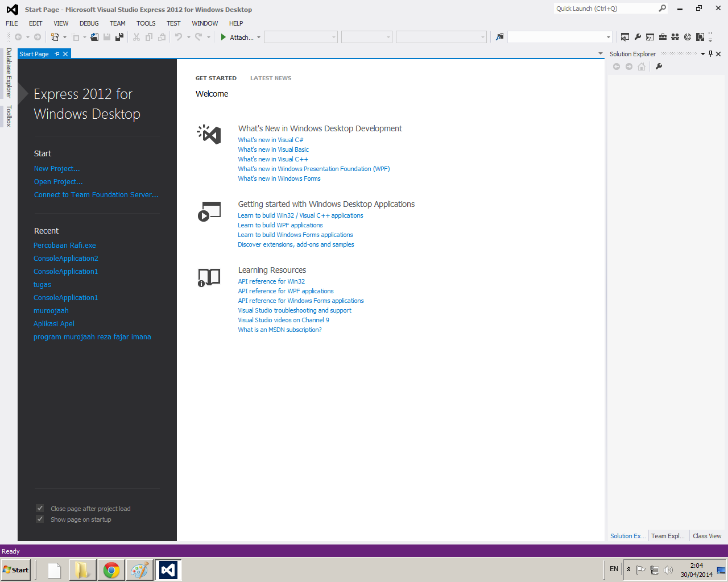Open recent project 'Percobaan Rafi.exe'

(x=65, y=246)
